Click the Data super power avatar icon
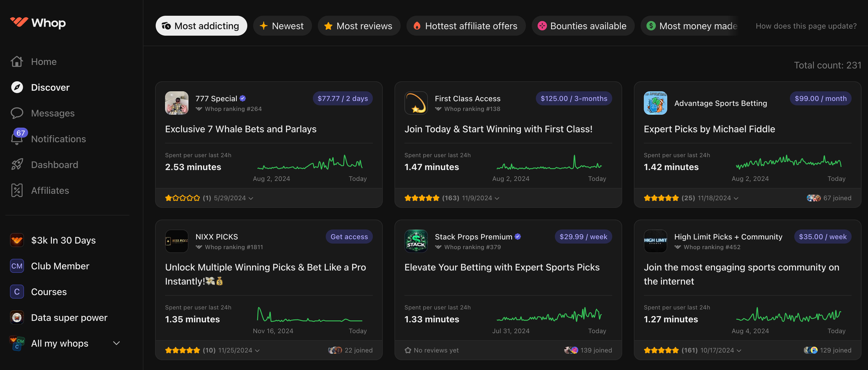 point(17,317)
